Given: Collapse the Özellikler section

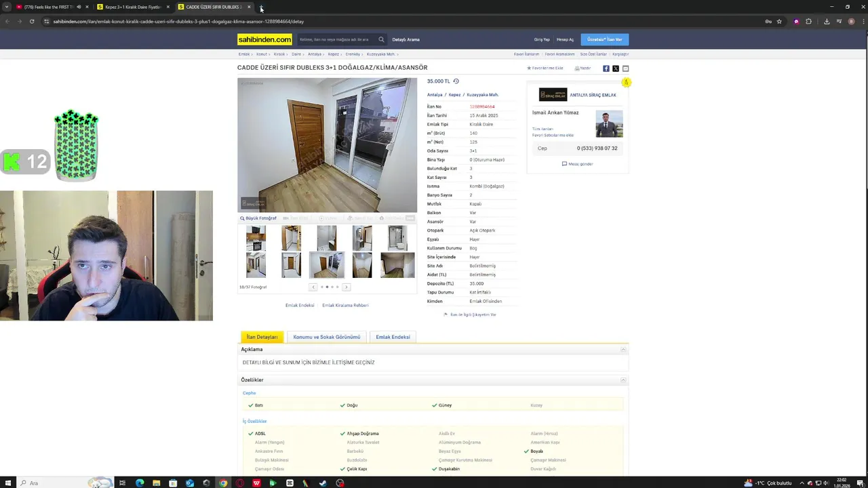Looking at the screenshot, I should (x=623, y=380).
